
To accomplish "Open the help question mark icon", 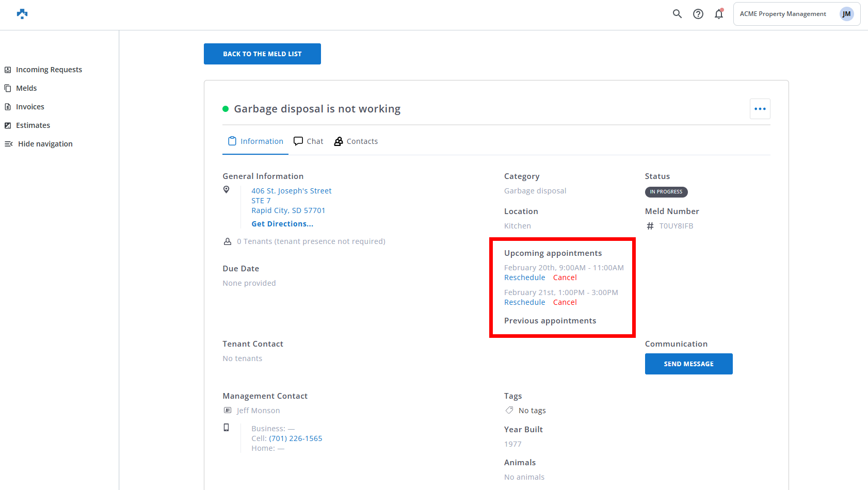I will point(698,14).
